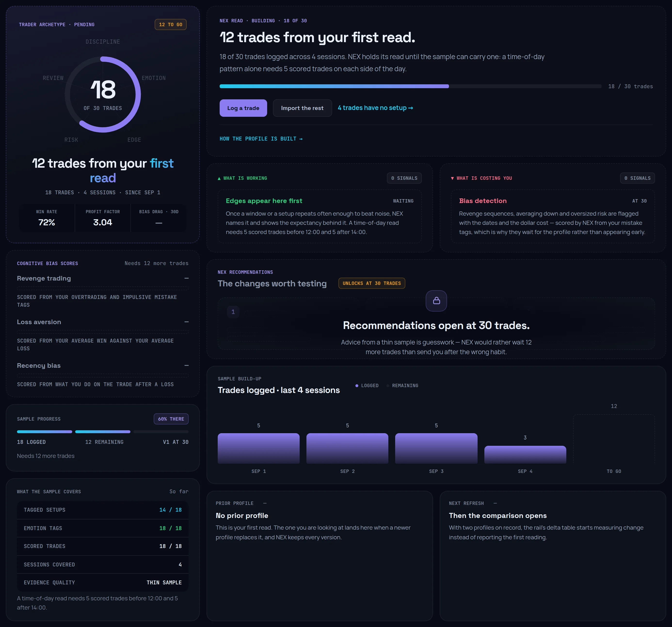Click the 12 TO GO badge
Viewport: 672px width, 627px height.
click(x=170, y=25)
